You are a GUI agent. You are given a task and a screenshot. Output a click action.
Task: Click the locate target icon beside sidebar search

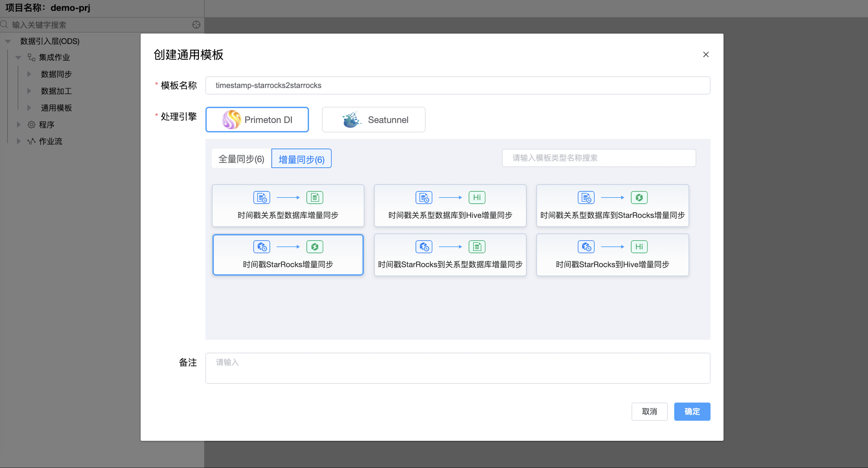[196, 25]
